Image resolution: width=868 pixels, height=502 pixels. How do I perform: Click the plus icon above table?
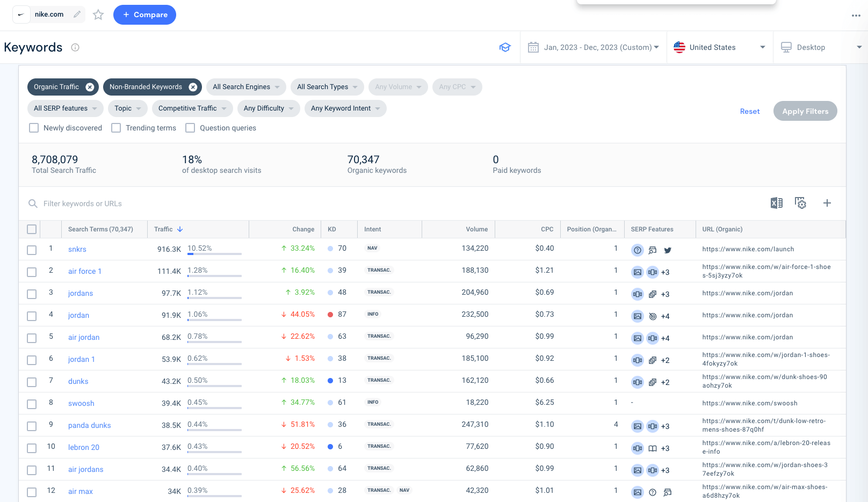[827, 203]
